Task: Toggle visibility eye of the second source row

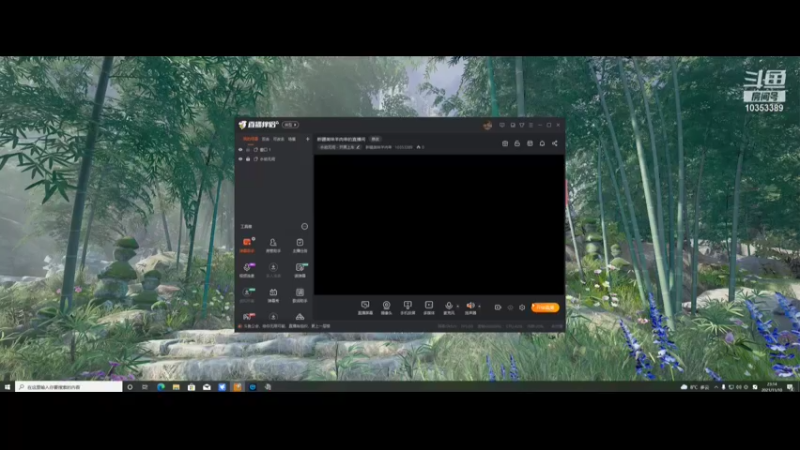Action: point(240,159)
